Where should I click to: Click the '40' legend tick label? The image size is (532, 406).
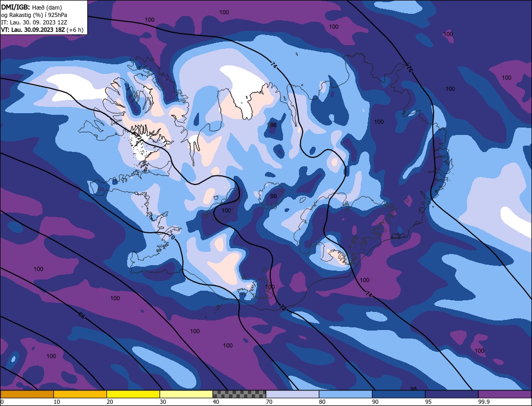(216, 402)
